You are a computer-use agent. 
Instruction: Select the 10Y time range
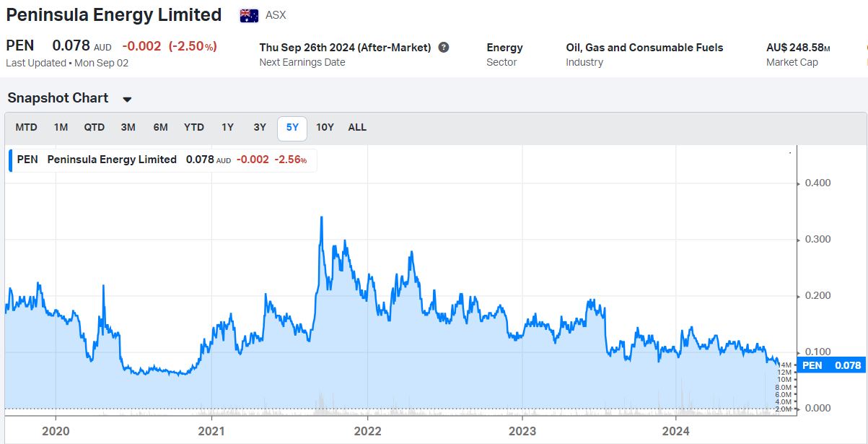pyautogui.click(x=325, y=127)
